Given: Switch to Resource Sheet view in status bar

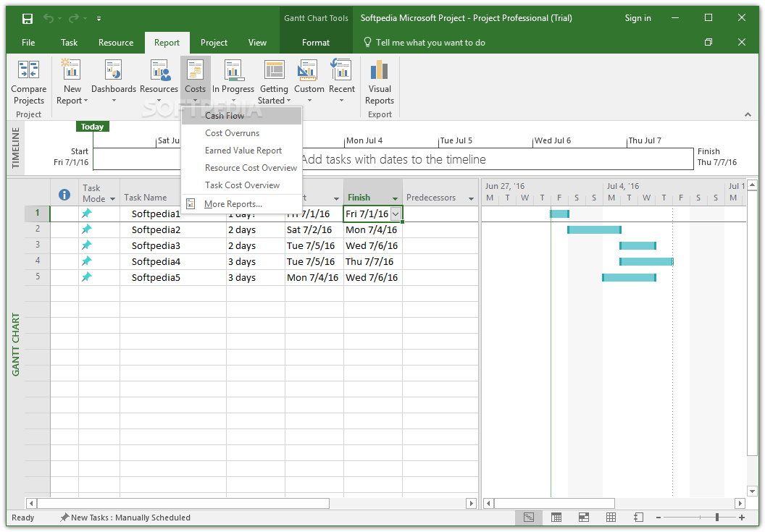Looking at the screenshot, I should (x=611, y=517).
